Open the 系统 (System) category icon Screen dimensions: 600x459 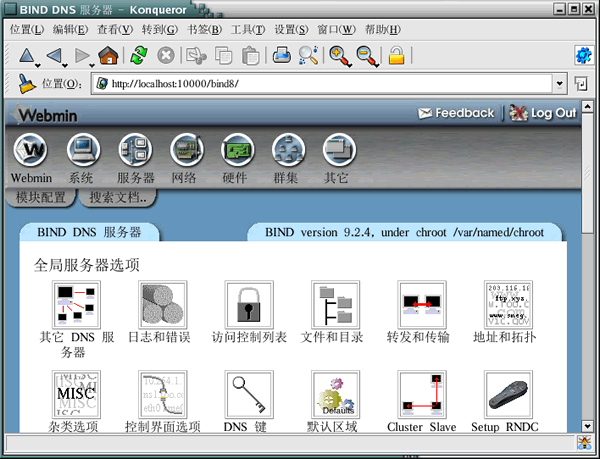pos(83,150)
